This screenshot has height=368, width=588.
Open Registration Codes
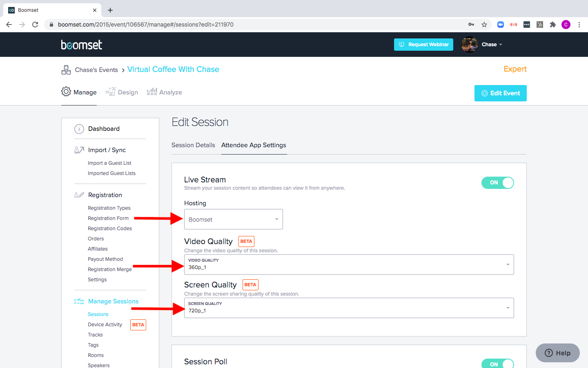[110, 229]
